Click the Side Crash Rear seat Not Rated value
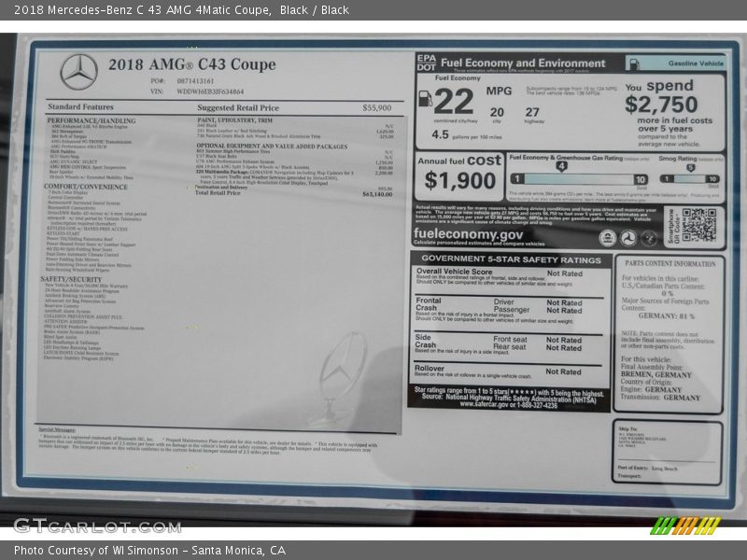The width and height of the screenshot is (747, 560). tap(564, 348)
